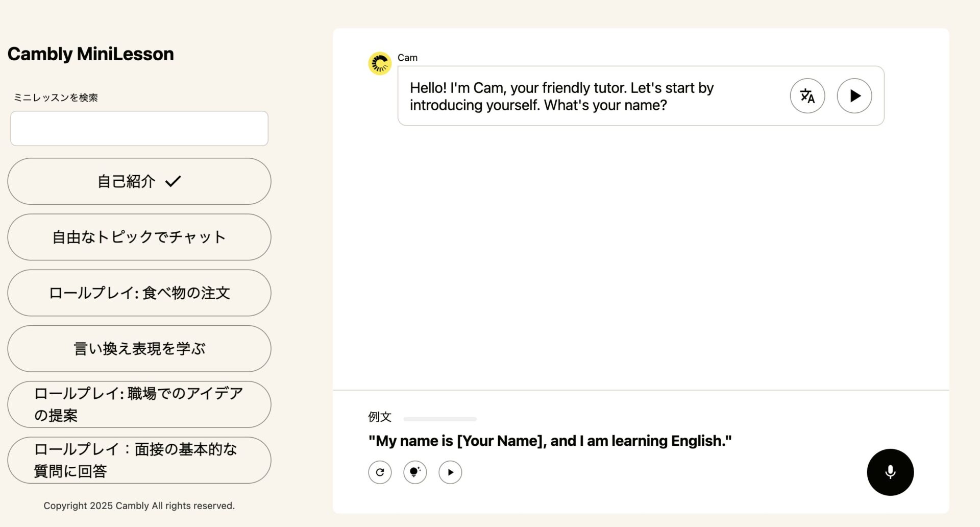Click Cam's greeting message text
This screenshot has width=980, height=527.
coord(561,97)
